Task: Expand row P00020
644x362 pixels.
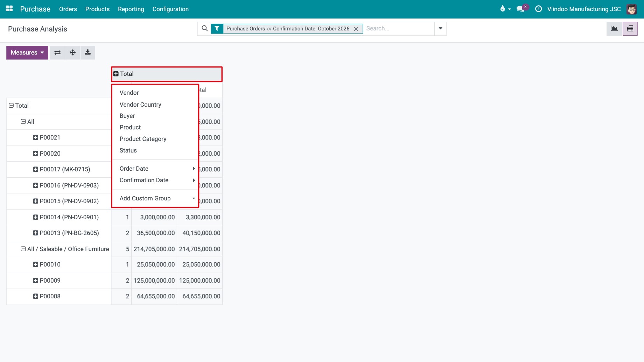Action: 35,154
